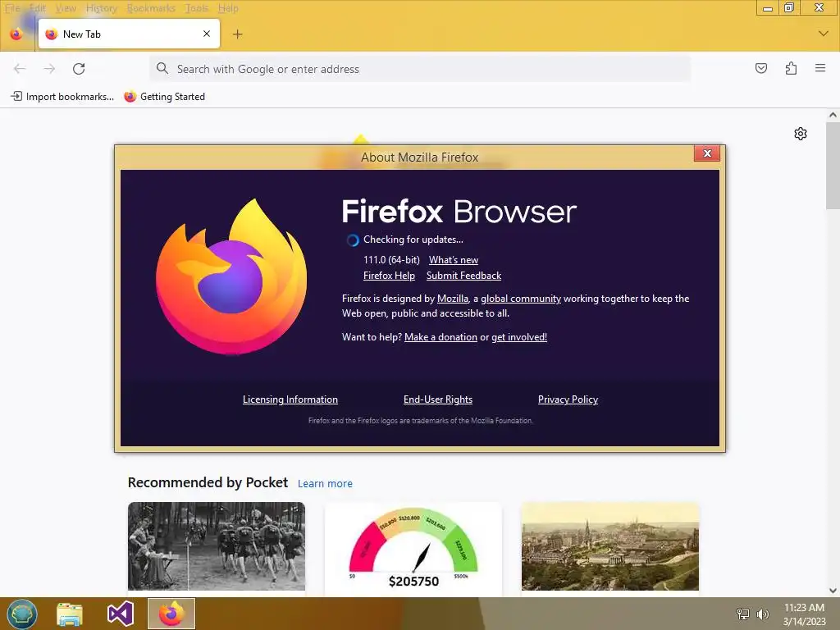Open the Firefox View pinned tab icon
The width and height of the screenshot is (840, 630).
(x=16, y=34)
